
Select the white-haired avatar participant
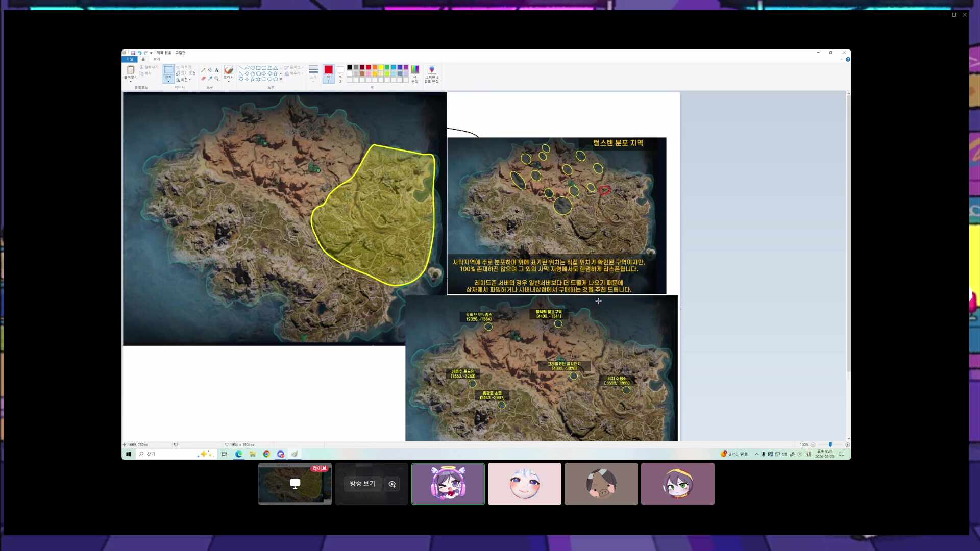[525, 484]
